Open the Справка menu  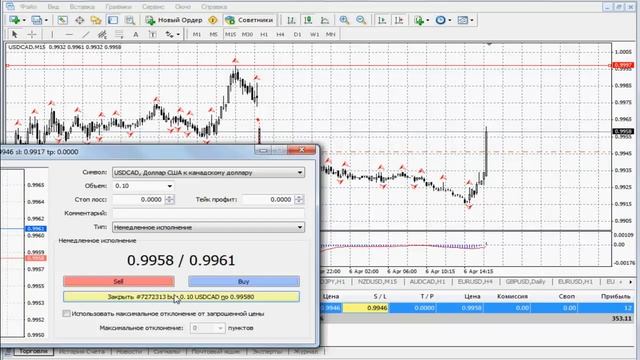pos(214,7)
